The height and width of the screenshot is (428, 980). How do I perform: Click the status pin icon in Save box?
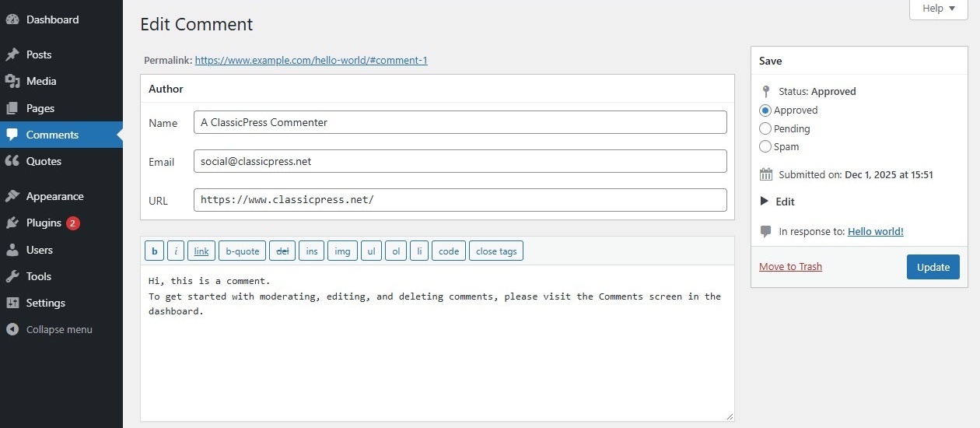click(x=766, y=91)
